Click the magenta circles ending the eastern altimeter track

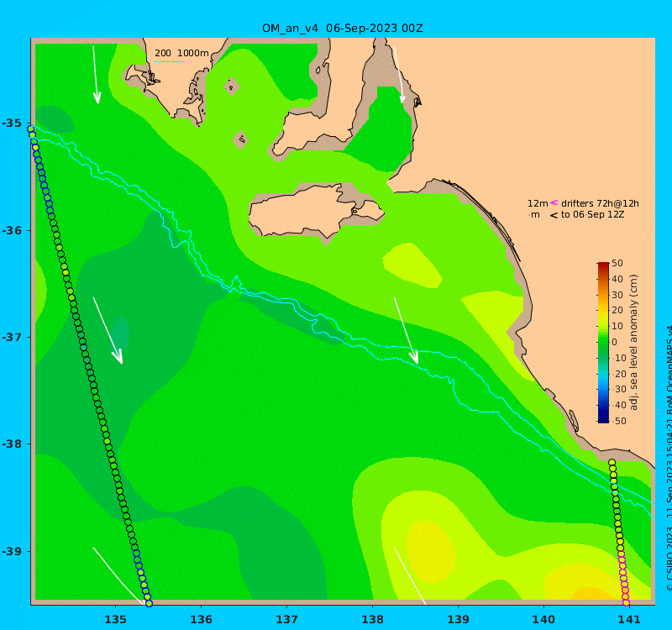623,579
